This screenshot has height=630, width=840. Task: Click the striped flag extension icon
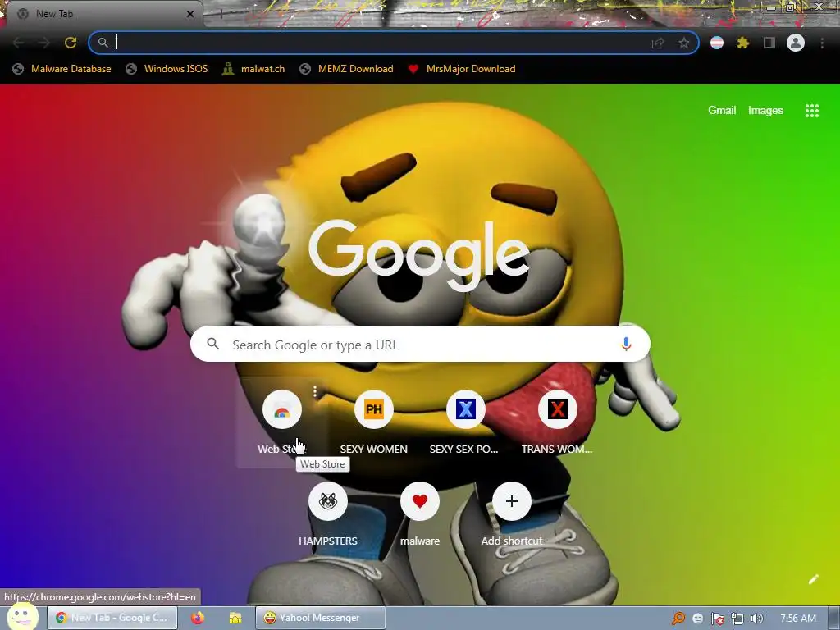(717, 43)
